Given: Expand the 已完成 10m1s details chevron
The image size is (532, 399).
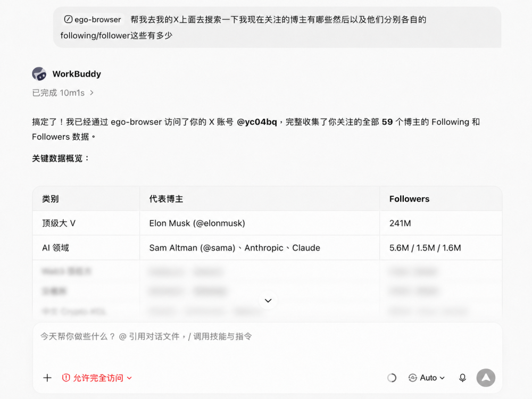Looking at the screenshot, I should pyautogui.click(x=92, y=93).
